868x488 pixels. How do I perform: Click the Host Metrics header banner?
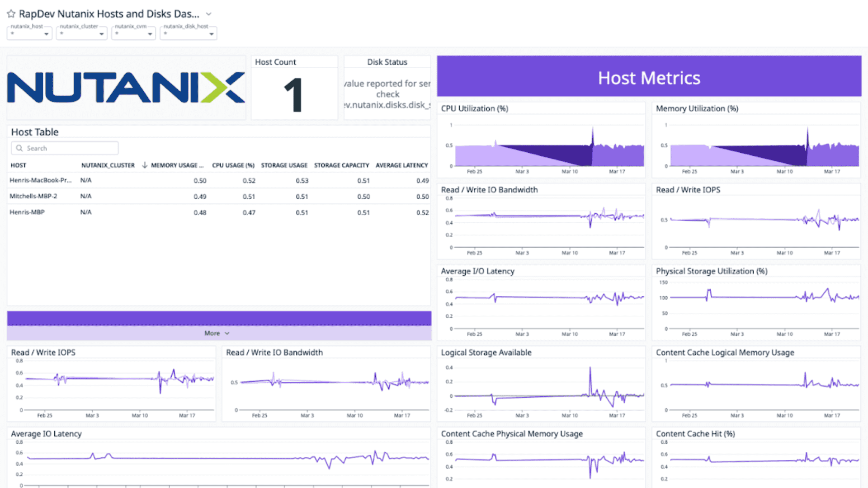(x=649, y=76)
